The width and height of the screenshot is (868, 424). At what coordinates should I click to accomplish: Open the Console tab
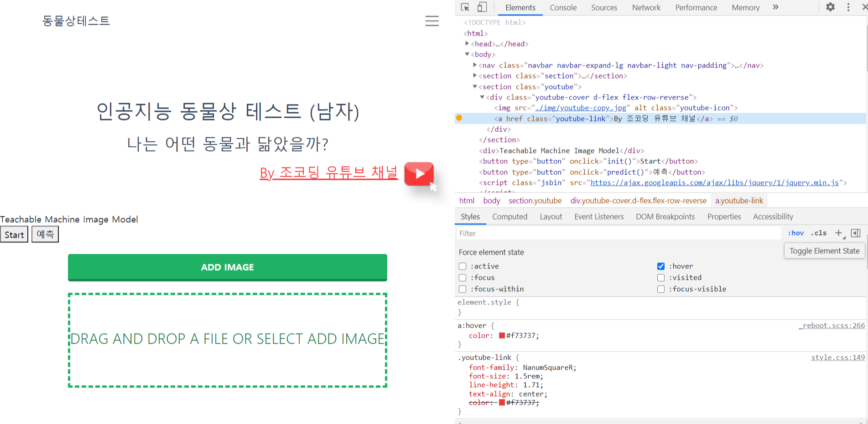(x=563, y=8)
